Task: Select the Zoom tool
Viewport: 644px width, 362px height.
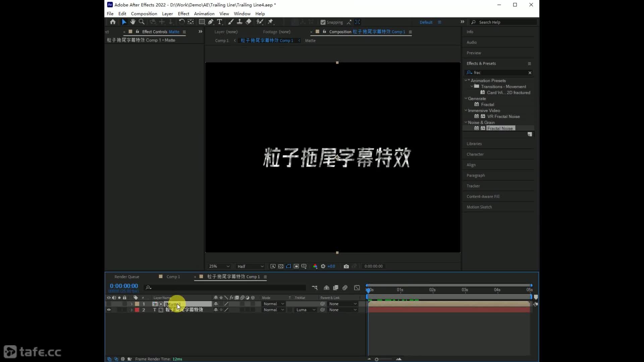Action: 142,22
